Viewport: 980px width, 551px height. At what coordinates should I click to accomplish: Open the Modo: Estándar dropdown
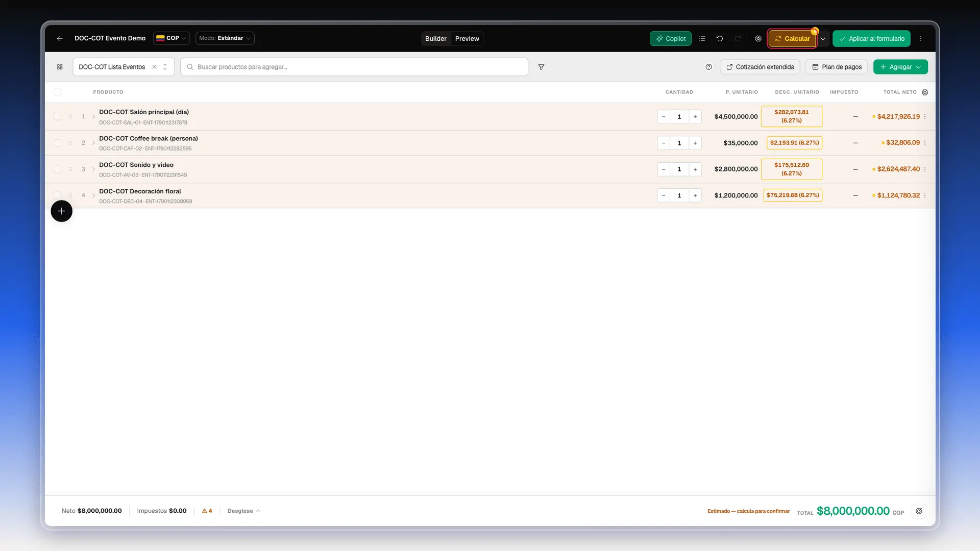pos(225,38)
